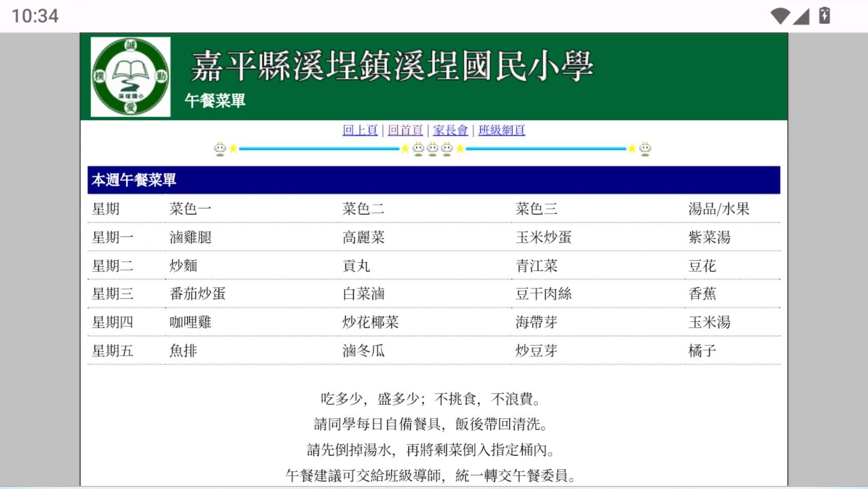Select the 菜色二 column header
The image size is (868, 489).
click(363, 209)
